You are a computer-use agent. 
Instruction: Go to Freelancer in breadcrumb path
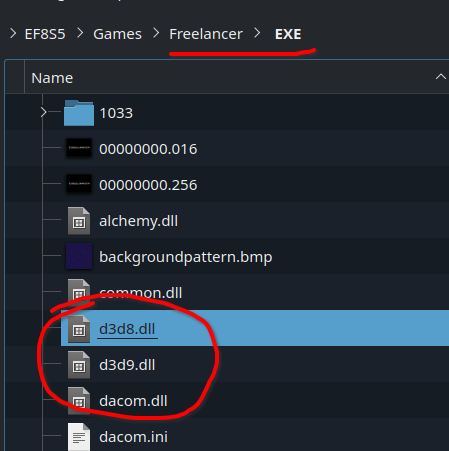pos(206,34)
